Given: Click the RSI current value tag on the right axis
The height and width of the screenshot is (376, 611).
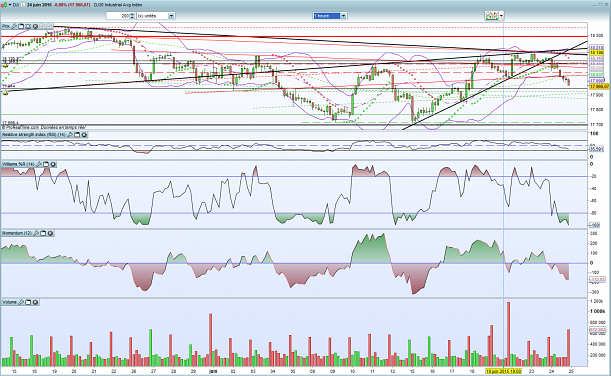Looking at the screenshot, I should tap(596, 149).
